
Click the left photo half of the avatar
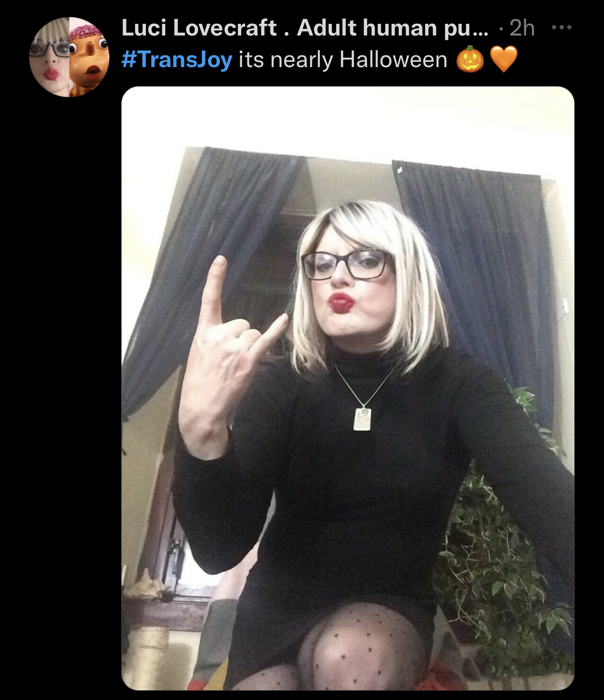coord(50,57)
